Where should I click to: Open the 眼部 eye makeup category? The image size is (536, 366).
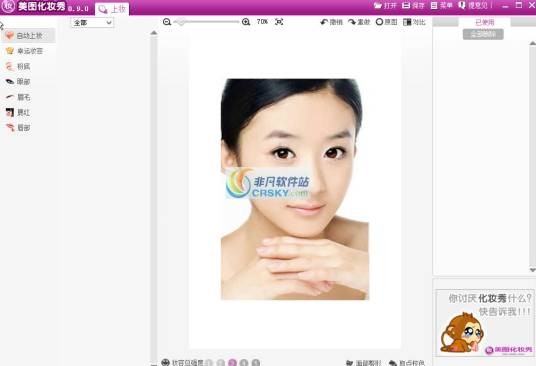(x=19, y=82)
